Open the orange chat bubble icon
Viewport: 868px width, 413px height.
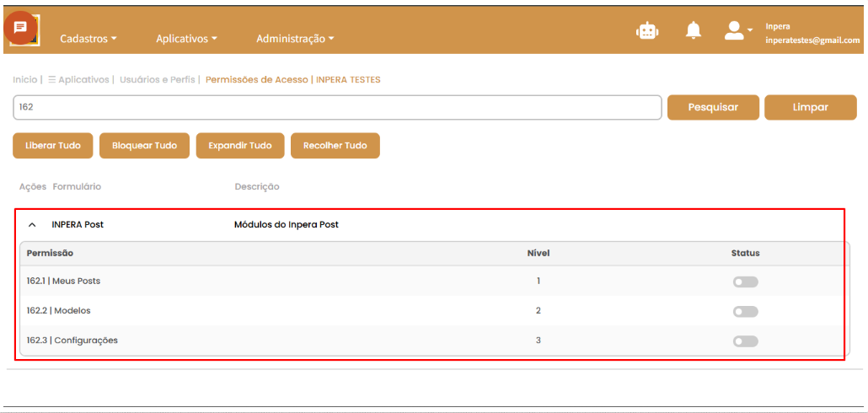tap(20, 27)
